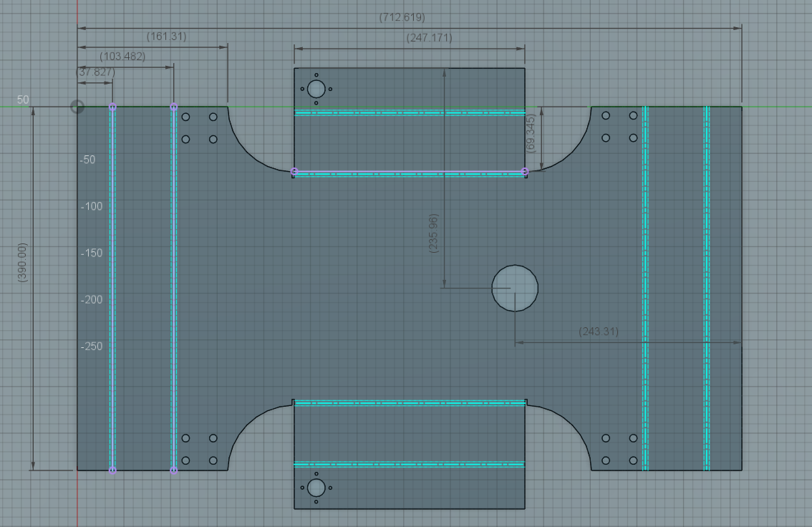Click bottom endpoint of second vertical bend line

[173, 470]
